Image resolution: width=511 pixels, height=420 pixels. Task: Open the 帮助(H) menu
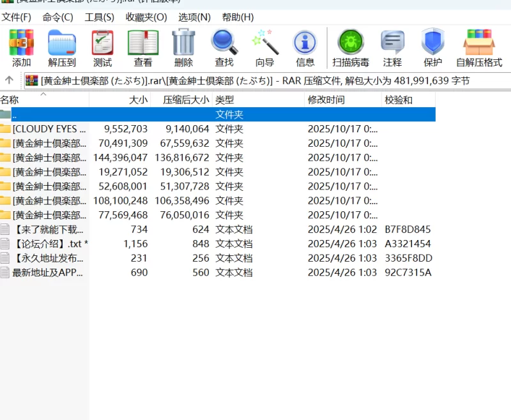(x=238, y=17)
